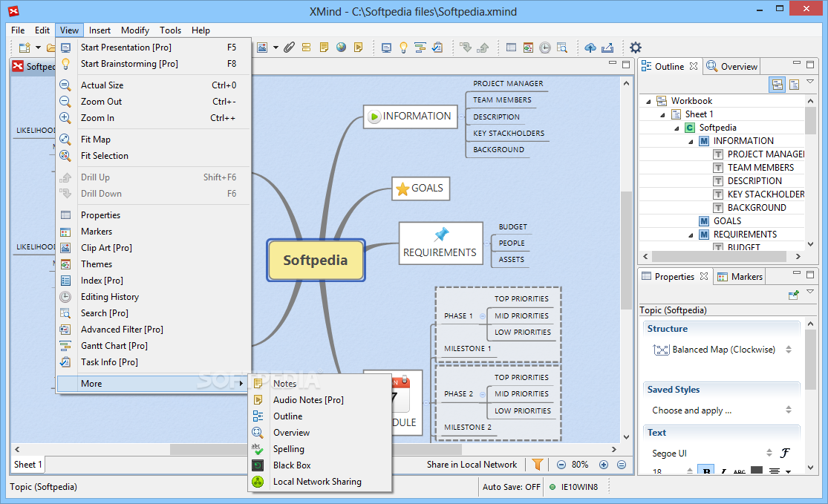828x504 pixels.
Task: Click the Label toolbar icon
Action: pyautogui.click(x=306, y=48)
